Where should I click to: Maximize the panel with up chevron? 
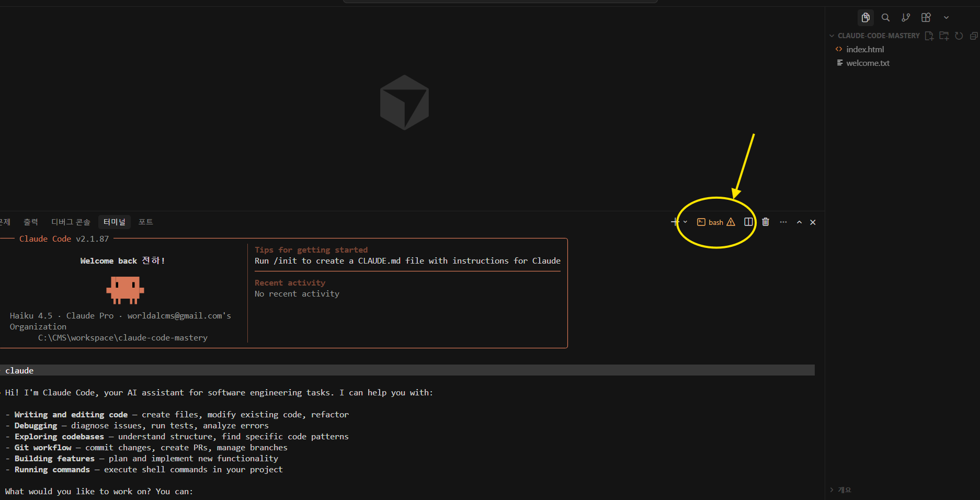point(799,222)
